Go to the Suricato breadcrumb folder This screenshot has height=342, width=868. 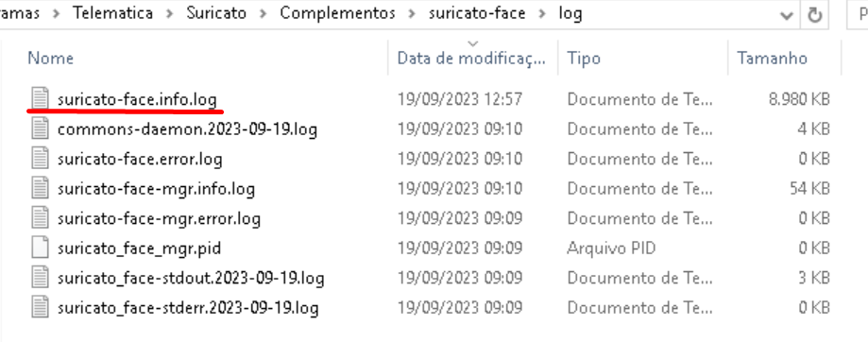click(216, 13)
